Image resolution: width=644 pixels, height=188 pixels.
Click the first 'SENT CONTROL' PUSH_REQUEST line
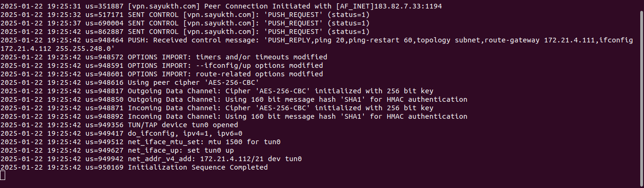click(185, 15)
